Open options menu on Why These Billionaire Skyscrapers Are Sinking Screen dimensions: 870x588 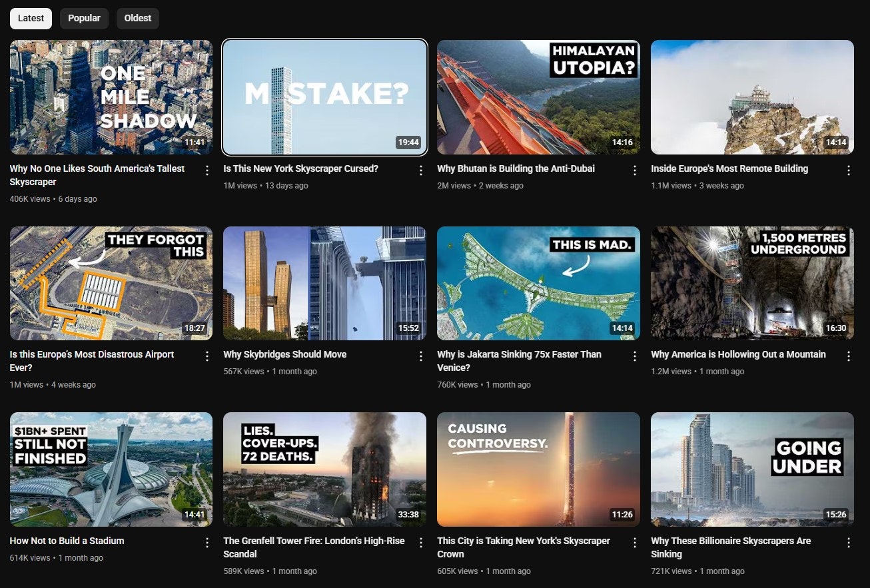(x=848, y=542)
